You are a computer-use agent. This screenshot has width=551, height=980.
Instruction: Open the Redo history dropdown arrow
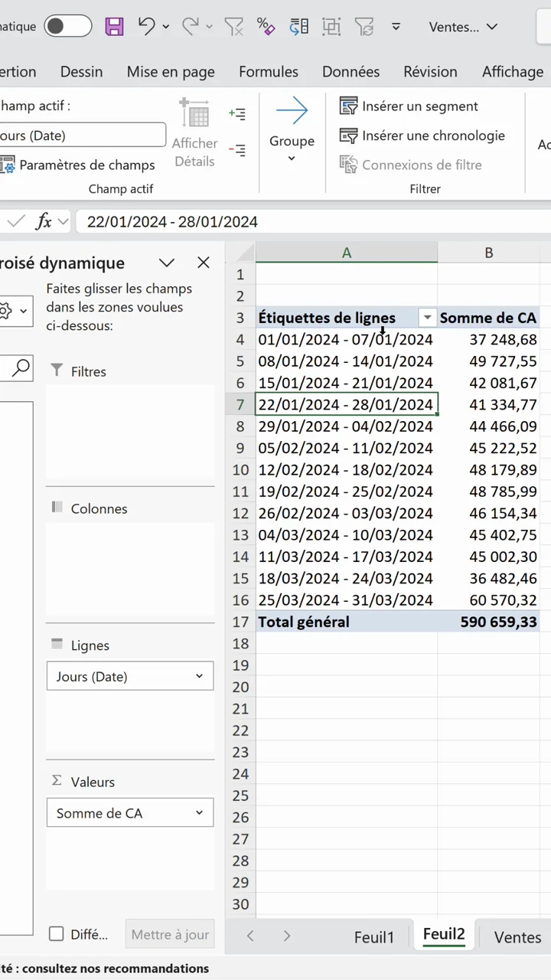tap(210, 27)
